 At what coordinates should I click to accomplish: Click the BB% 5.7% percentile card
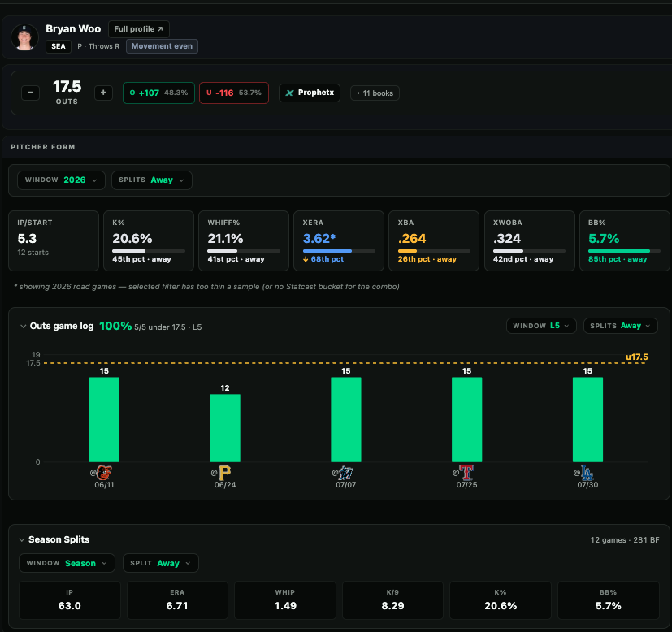point(624,240)
